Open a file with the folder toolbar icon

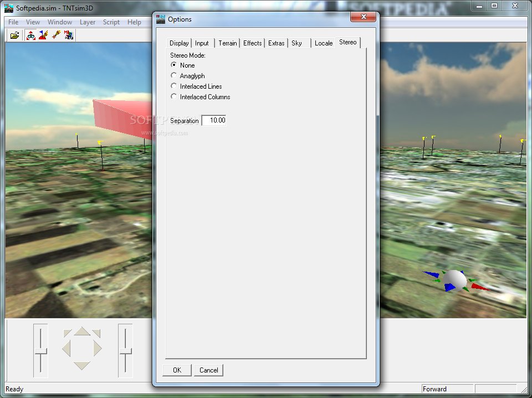14,35
